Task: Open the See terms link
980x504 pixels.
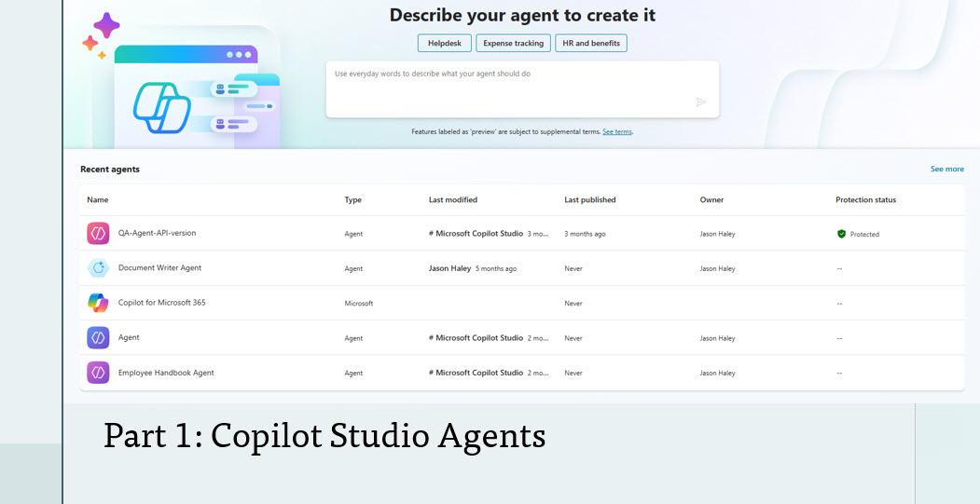Action: pyautogui.click(x=617, y=131)
